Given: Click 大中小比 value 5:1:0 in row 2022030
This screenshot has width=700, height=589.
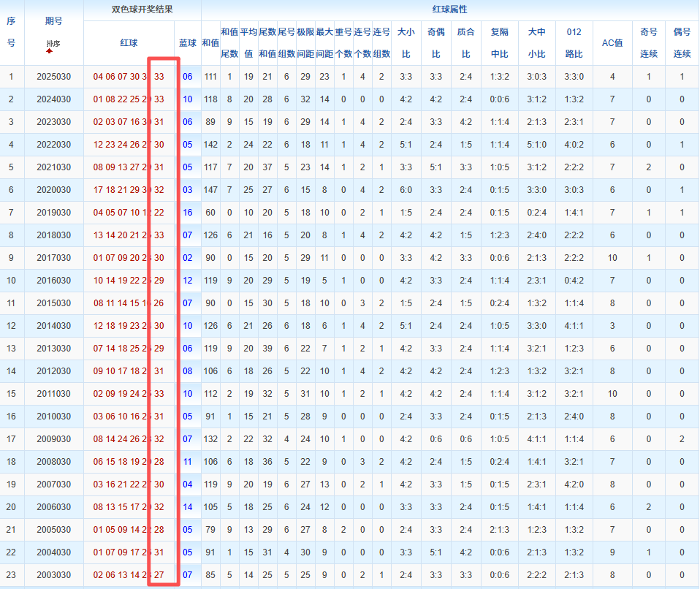Looking at the screenshot, I should click(536, 144).
